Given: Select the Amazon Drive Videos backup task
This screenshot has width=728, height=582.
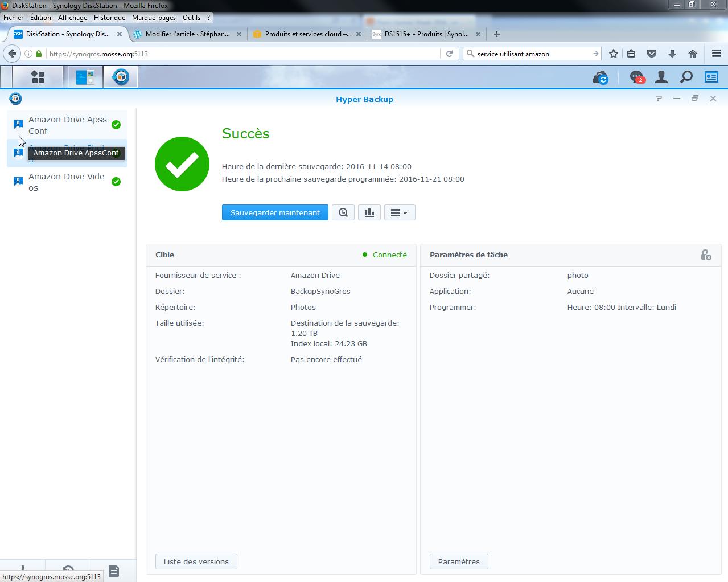Looking at the screenshot, I should pos(67,182).
